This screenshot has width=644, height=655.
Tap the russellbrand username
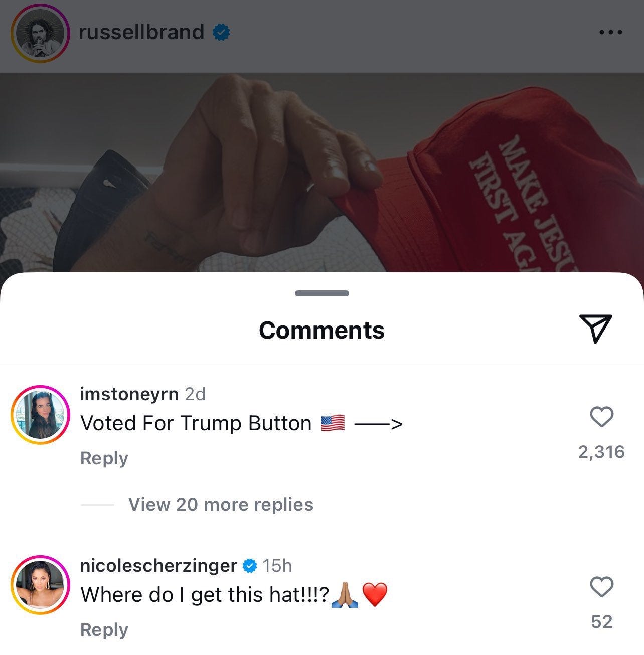141,32
